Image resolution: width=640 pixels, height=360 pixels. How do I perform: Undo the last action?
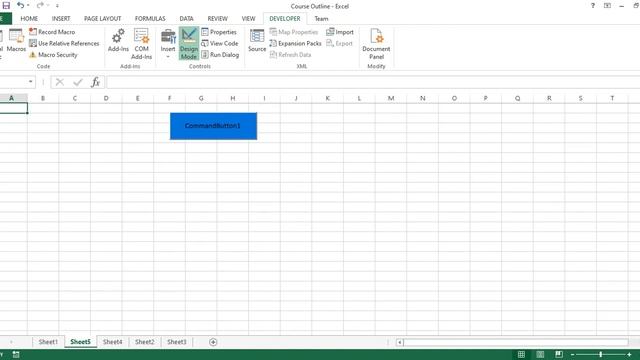pyautogui.click(x=20, y=5)
